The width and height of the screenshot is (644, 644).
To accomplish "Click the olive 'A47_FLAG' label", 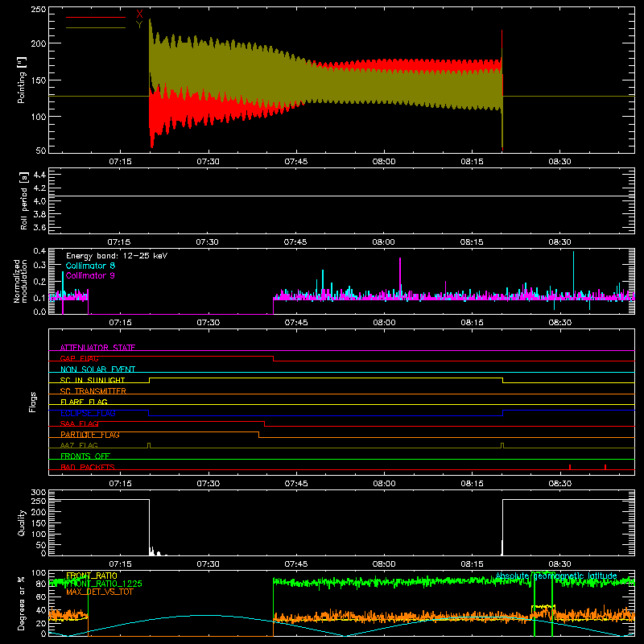I will click(79, 445).
